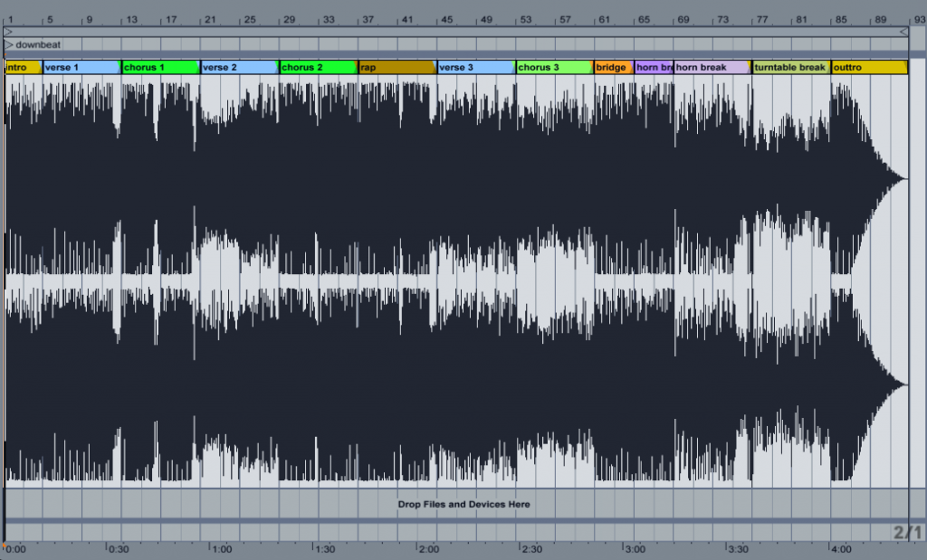The width and height of the screenshot is (927, 560).
Task: Select the chorus 1 clip
Action: point(161,67)
